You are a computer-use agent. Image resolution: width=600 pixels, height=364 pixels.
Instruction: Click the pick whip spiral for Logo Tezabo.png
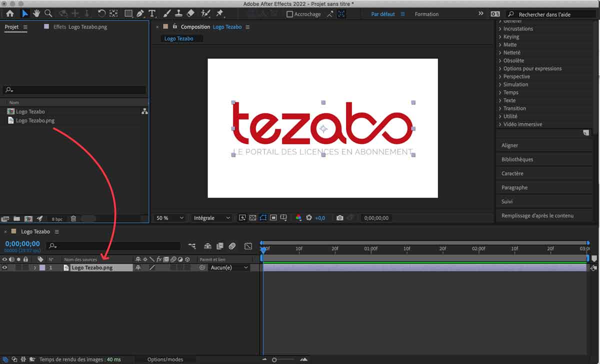coord(202,268)
